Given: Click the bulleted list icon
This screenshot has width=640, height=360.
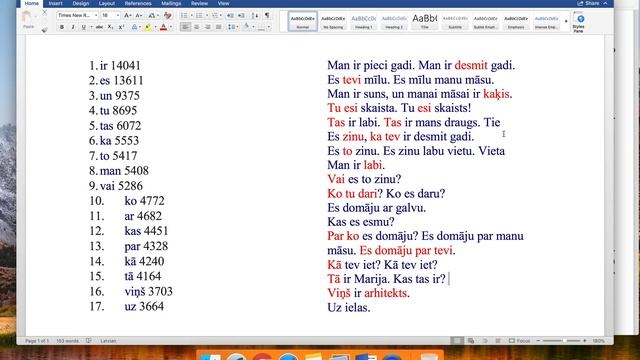Looking at the screenshot, I should (x=184, y=16).
